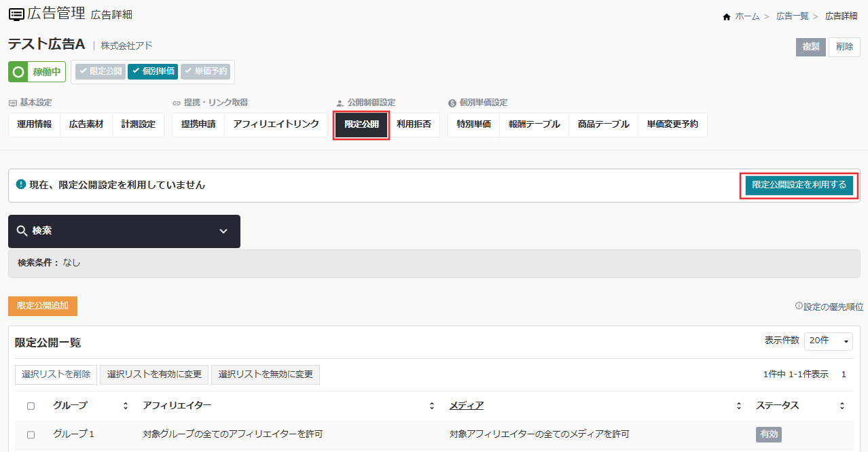Click the home icon in breadcrumb
Screen dimensions: 868x452
click(726, 16)
